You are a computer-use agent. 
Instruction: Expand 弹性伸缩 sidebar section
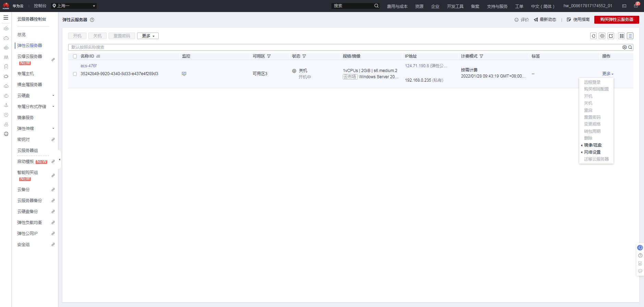click(53, 129)
